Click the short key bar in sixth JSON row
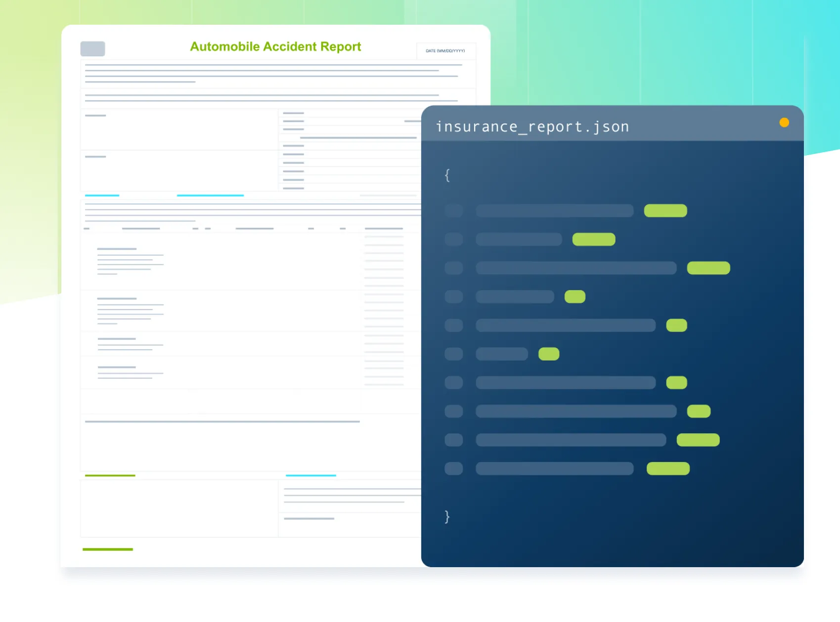Viewport: 840px width, 622px height. click(x=501, y=354)
